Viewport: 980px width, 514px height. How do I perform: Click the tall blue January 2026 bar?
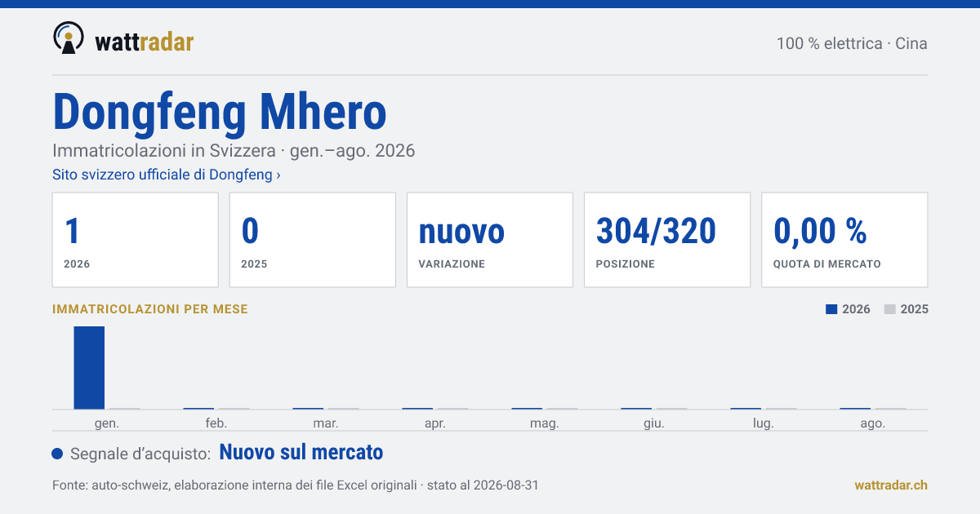click(89, 367)
